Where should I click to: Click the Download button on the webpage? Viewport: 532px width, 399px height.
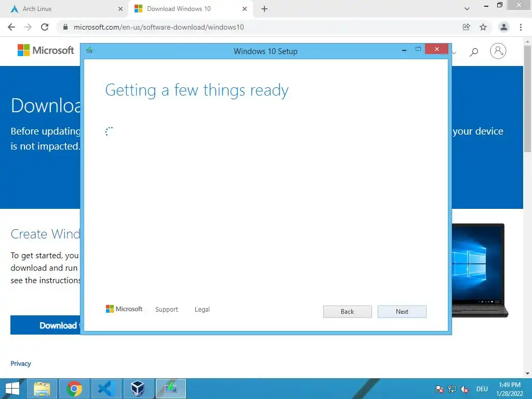pos(46,325)
